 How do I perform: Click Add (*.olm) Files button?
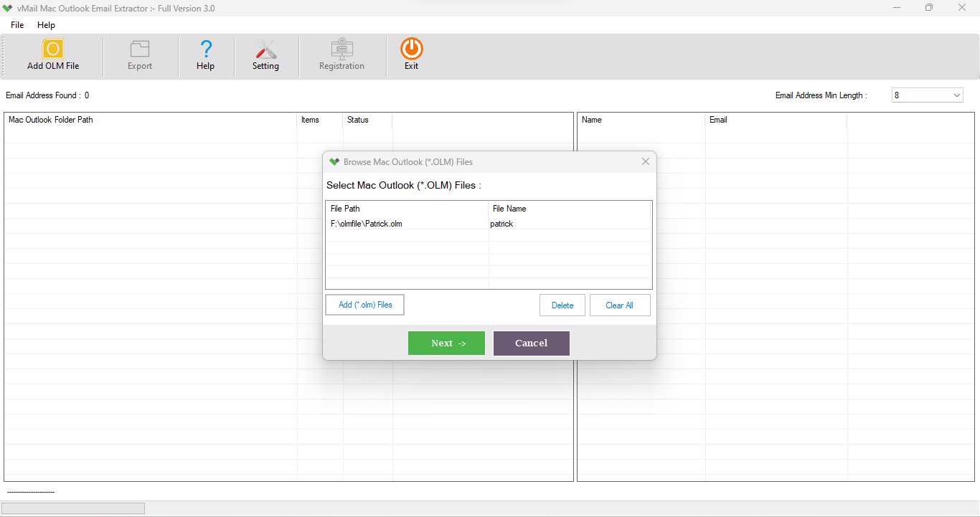click(x=364, y=305)
